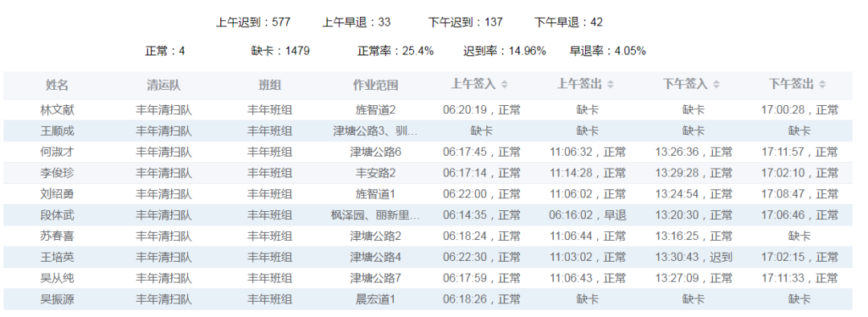The width and height of the screenshot is (868, 317).
Task: Click 丰年班组 in 吴振源's row
Action: (x=269, y=299)
